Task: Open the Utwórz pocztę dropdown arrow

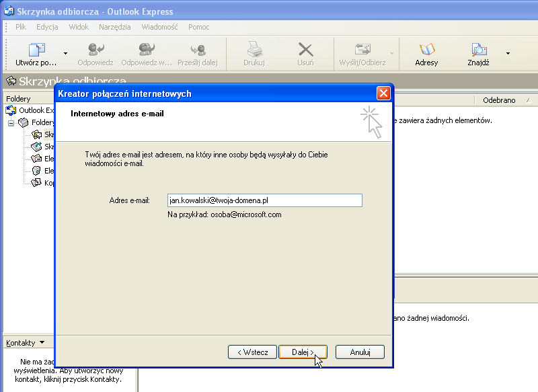Action: [65, 53]
